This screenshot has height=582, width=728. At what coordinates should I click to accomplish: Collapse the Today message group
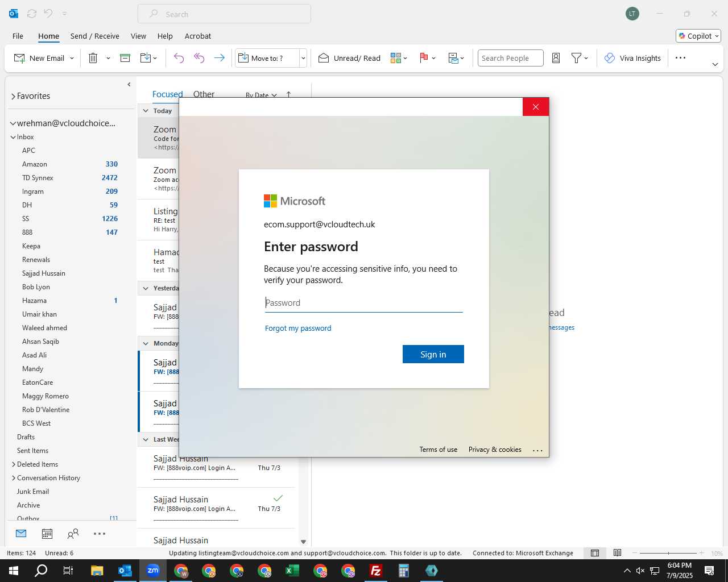pos(146,111)
